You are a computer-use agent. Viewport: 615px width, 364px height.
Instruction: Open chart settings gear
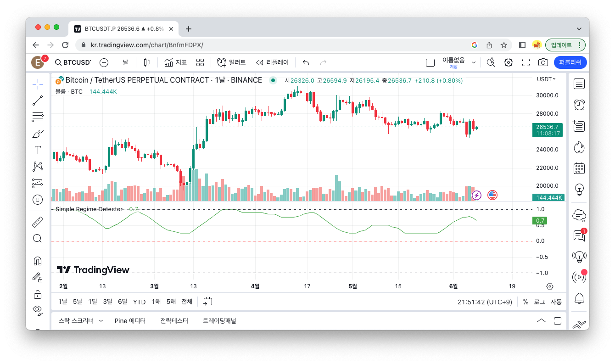coord(509,62)
